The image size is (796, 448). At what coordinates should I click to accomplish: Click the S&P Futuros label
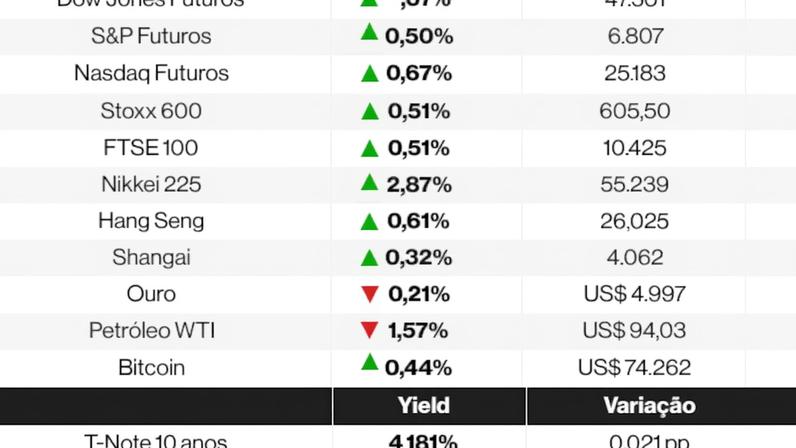151,37
